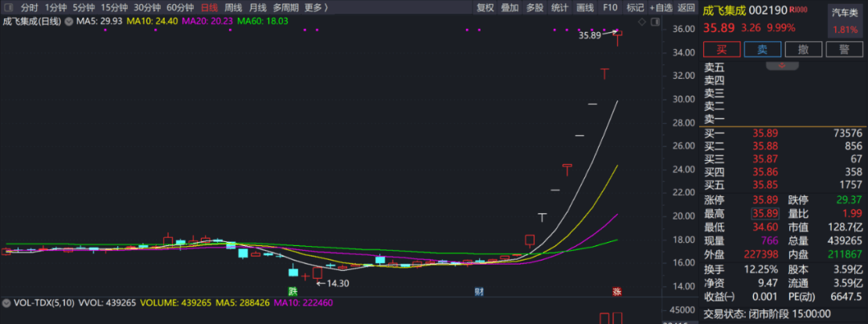Screen dimensions: 868x324
Task: Open the indicator dropdown beside 成飞集成(日线)
Action: [68, 21]
